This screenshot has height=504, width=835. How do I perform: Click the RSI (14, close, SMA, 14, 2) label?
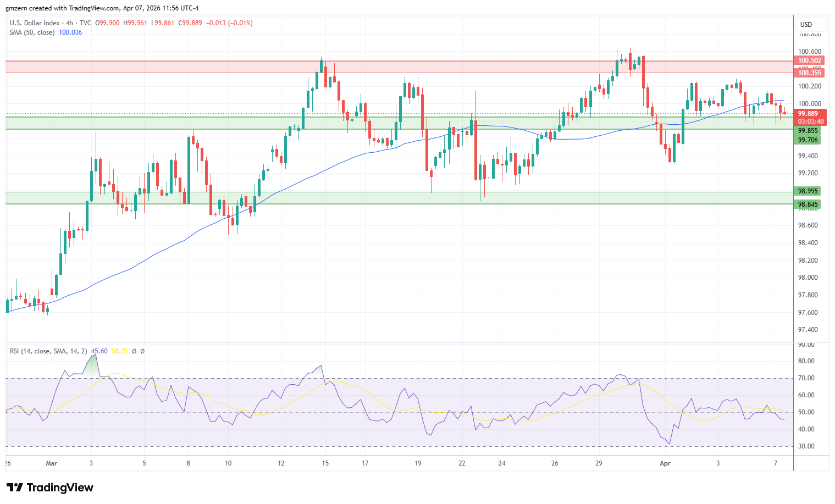[48, 351]
